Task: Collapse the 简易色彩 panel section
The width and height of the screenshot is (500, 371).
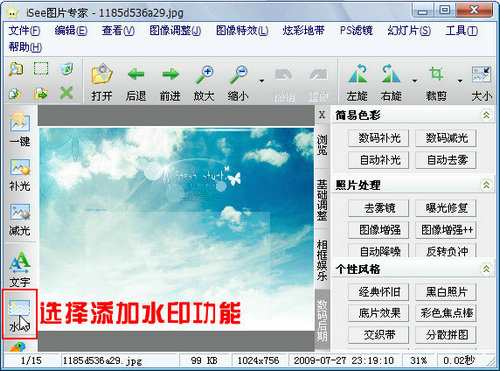Action: [486, 115]
